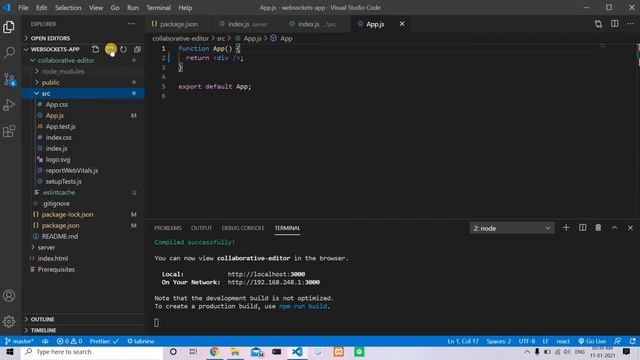The image size is (640, 360).
Task: Open the Selection menu
Action: click(x=68, y=8)
